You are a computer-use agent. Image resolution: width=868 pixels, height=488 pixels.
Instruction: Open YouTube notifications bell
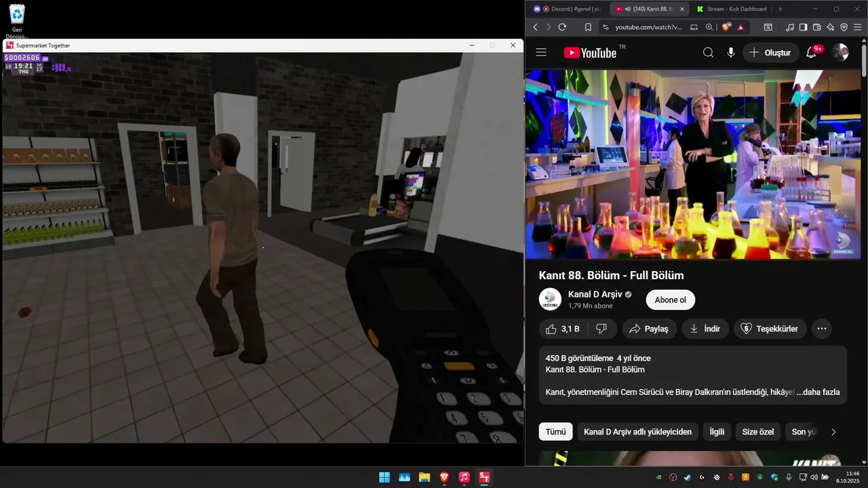pyautogui.click(x=811, y=52)
